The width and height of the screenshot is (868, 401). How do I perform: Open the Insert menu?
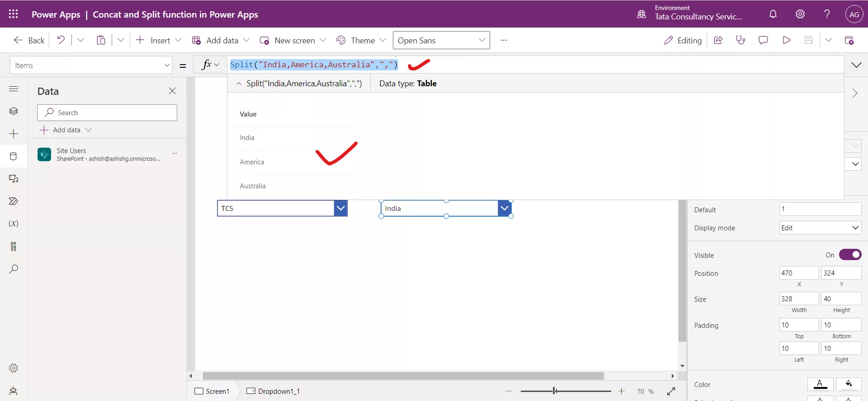[159, 40]
